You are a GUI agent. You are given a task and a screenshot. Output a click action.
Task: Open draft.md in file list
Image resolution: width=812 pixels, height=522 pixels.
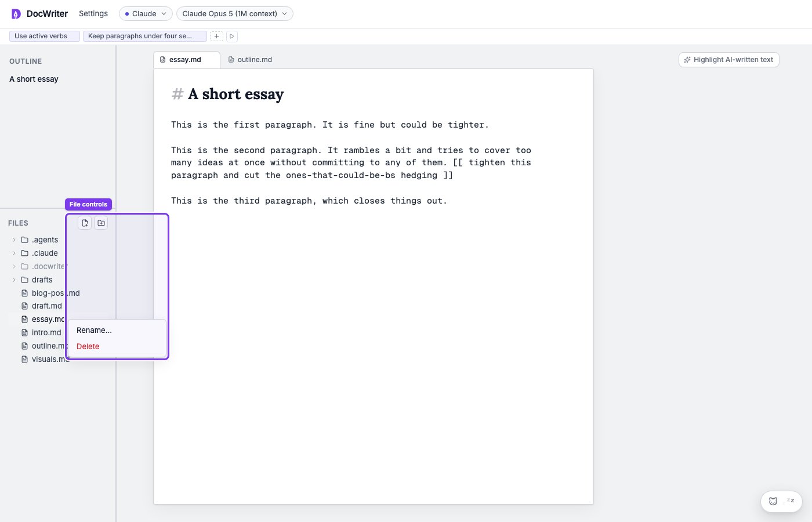coord(58,306)
